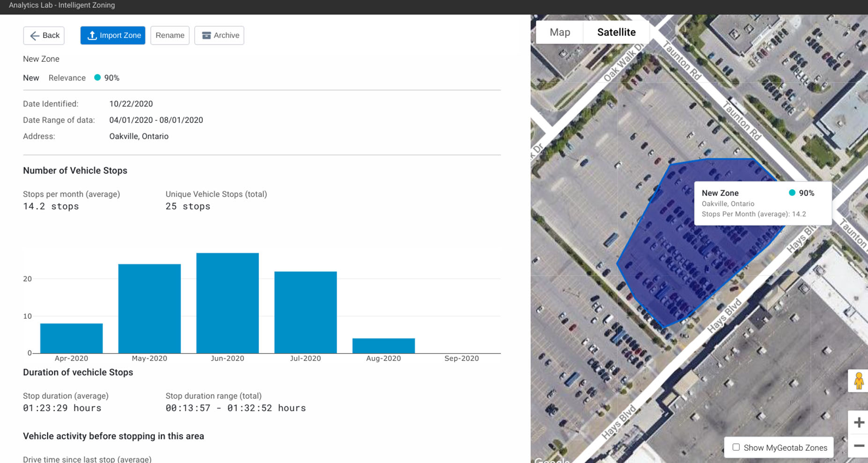The width and height of the screenshot is (868, 463).
Task: Click the New Zone tooltip on the map
Action: 749,203
